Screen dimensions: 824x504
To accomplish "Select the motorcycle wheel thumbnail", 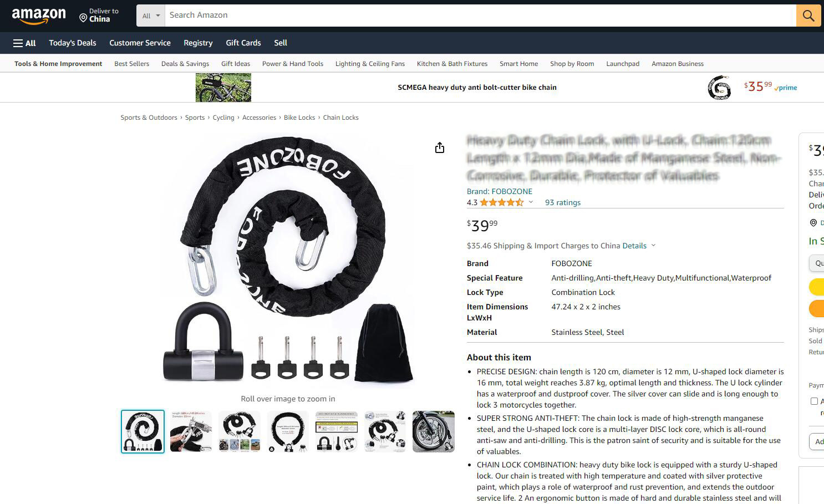I will pos(434,431).
